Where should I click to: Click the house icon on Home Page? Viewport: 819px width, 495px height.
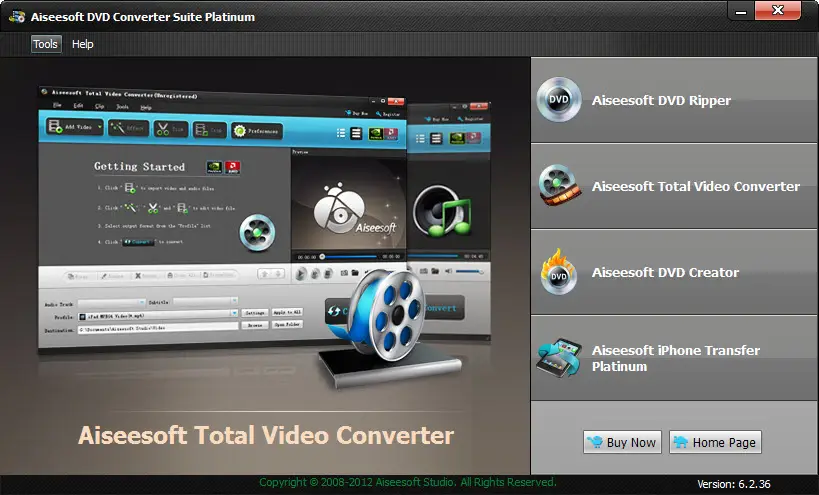(x=680, y=442)
